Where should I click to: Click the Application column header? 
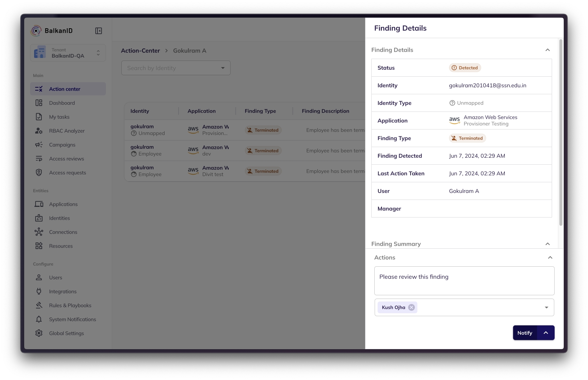(202, 111)
